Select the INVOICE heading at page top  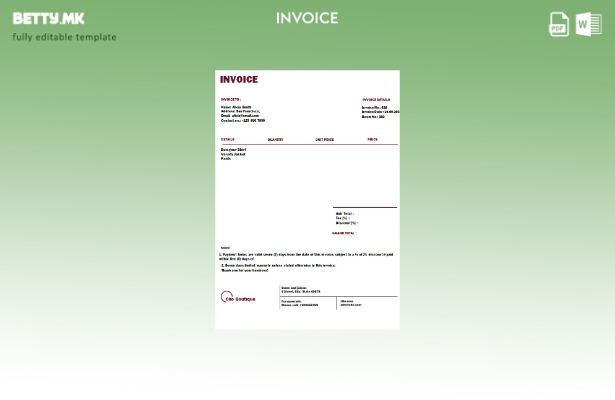(307, 18)
